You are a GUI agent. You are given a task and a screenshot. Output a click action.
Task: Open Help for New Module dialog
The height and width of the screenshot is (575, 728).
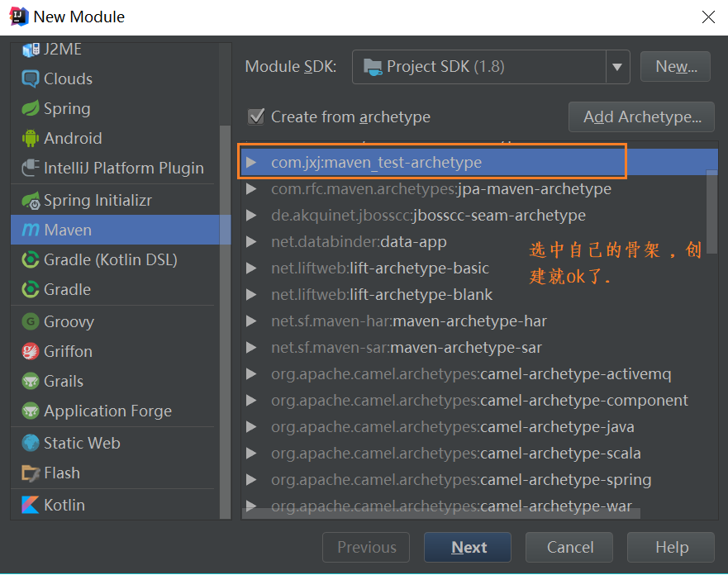tap(671, 547)
